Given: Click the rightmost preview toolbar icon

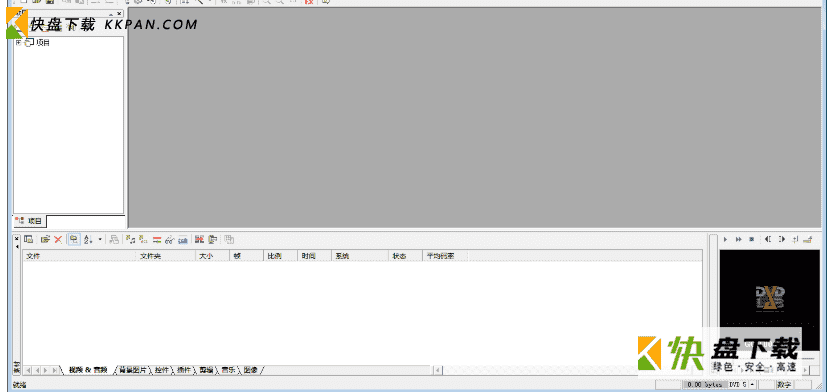Looking at the screenshot, I should [x=808, y=240].
